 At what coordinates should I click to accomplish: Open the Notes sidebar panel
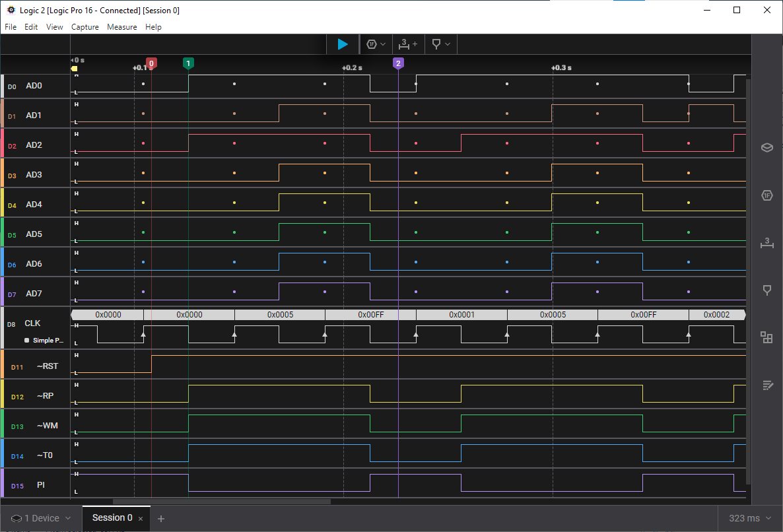click(767, 385)
